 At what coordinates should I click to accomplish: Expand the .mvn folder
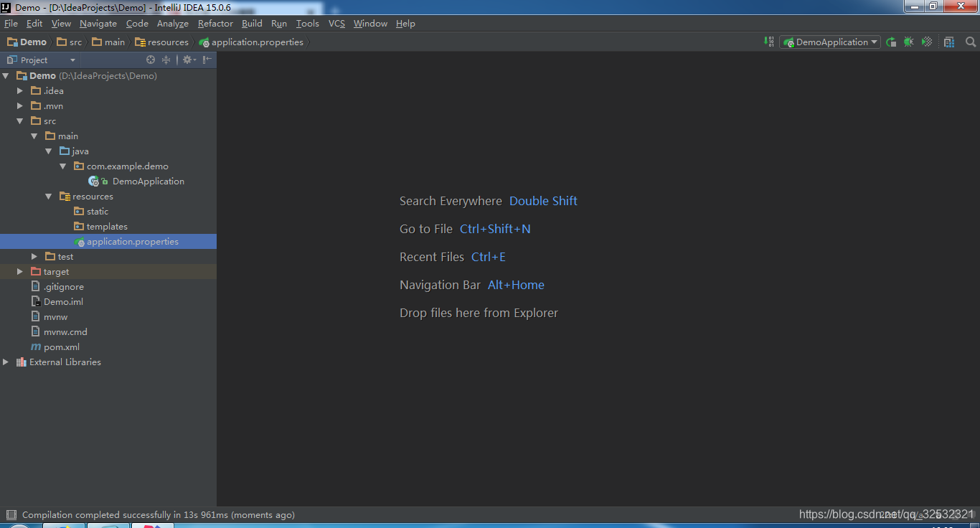(x=20, y=105)
